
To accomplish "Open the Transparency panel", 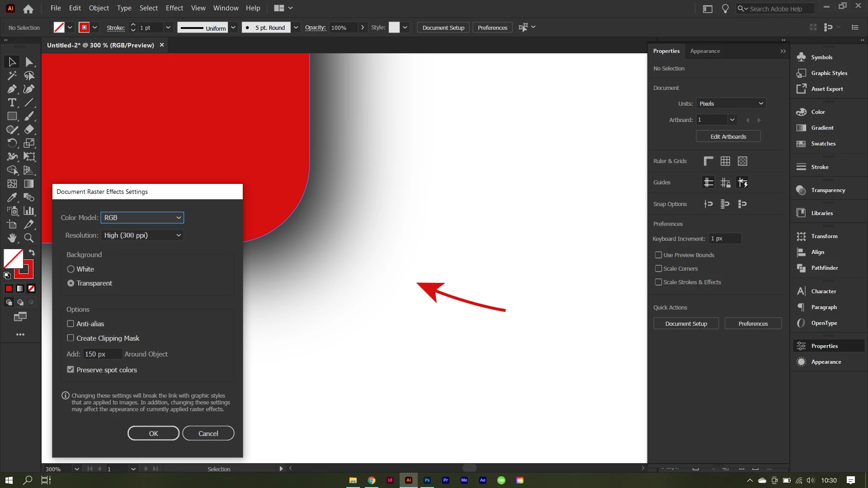I will pos(828,190).
